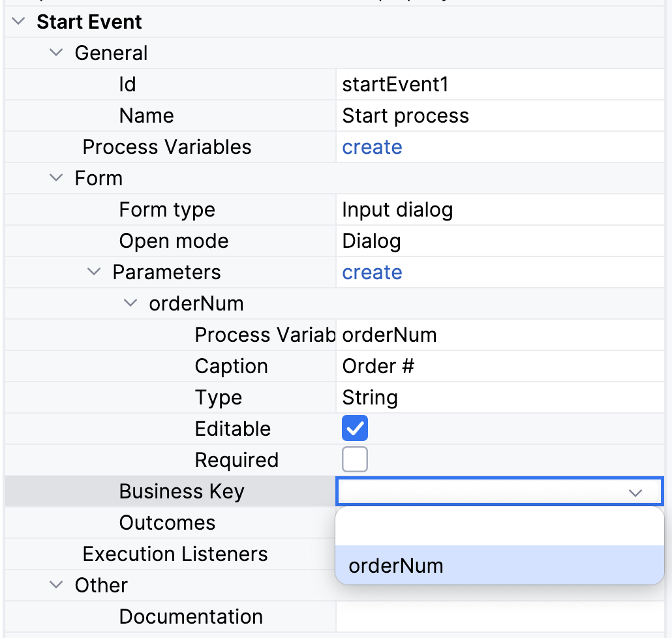Enable the Required checkbox
672x638 pixels.
[355, 460]
